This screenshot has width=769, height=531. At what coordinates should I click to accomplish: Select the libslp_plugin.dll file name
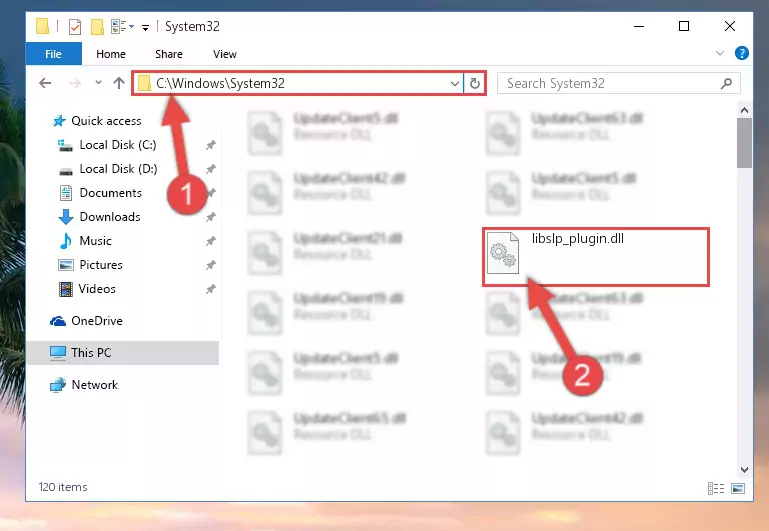(578, 239)
